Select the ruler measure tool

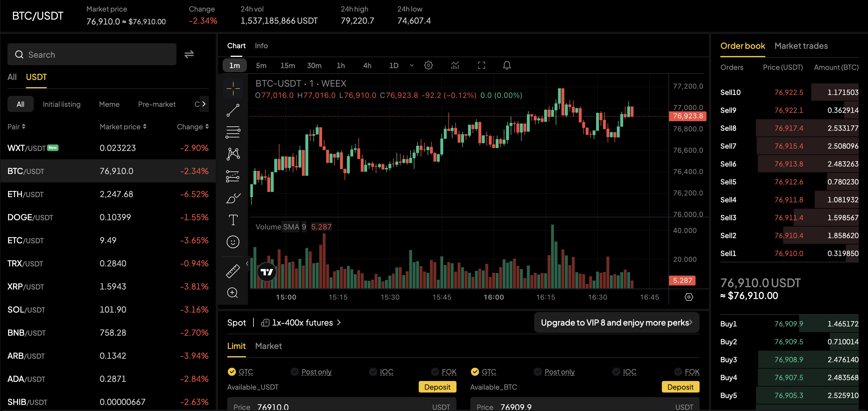(x=232, y=271)
